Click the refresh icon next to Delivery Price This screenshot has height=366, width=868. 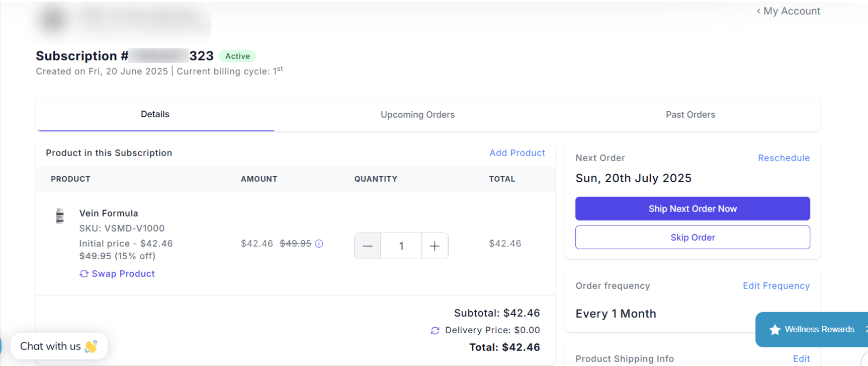coord(435,330)
